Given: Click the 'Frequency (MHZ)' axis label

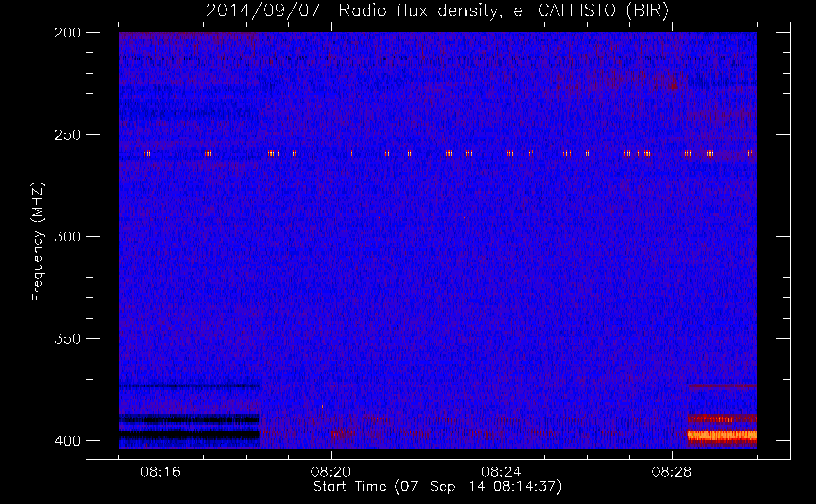Looking at the screenshot, I should pyautogui.click(x=38, y=241).
